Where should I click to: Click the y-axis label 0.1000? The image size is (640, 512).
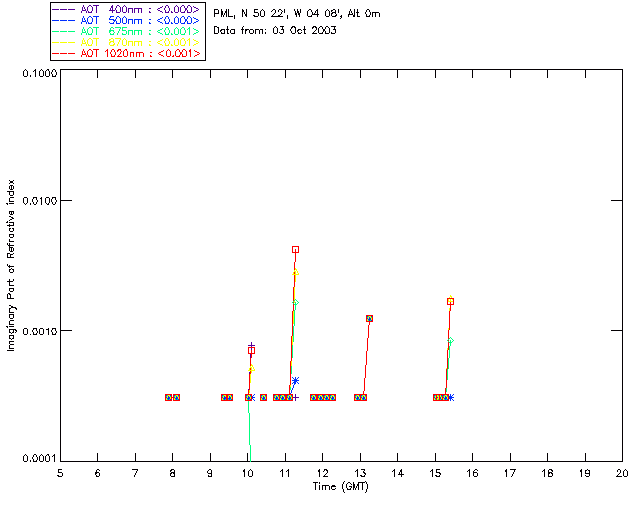tap(39, 73)
